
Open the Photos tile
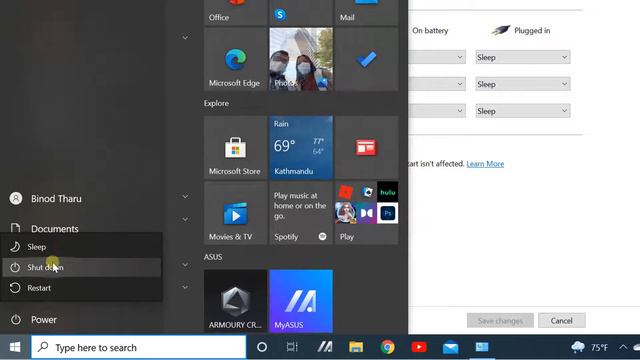(x=301, y=59)
